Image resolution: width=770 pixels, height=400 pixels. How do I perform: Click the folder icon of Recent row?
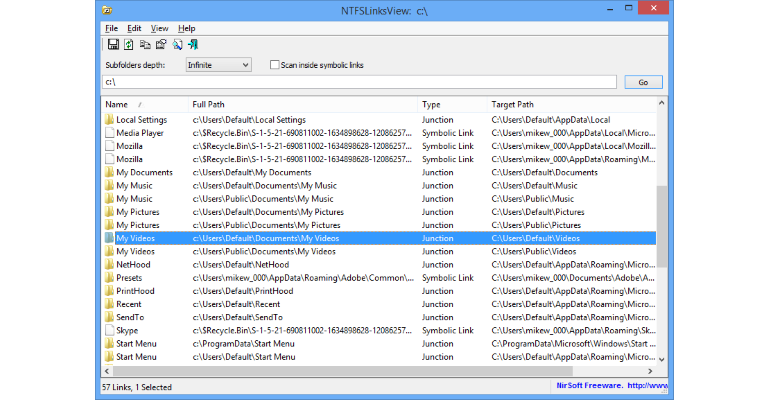[x=109, y=304]
